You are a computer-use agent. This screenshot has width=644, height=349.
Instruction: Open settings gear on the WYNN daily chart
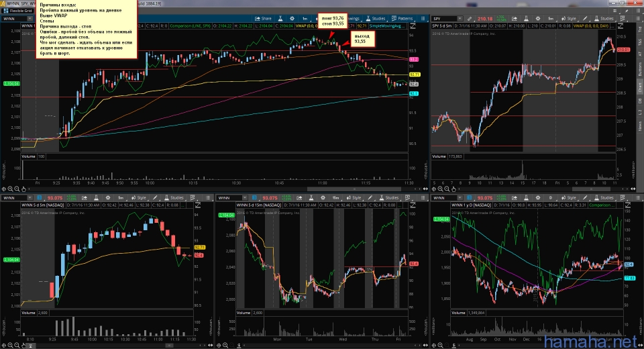[537, 198]
